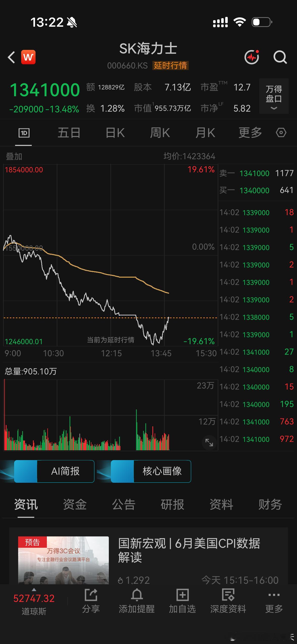297x644 pixels.
Task: Switch to the 月K chart tab
Action: [205, 133]
